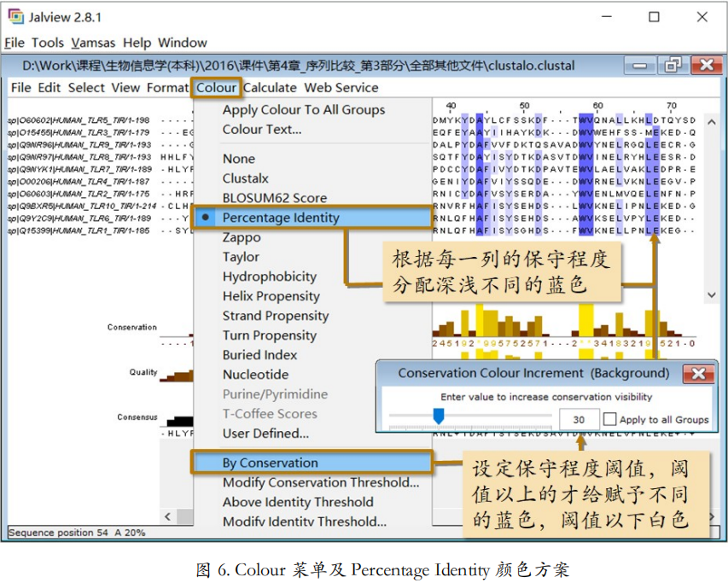The width and height of the screenshot is (728, 583).
Task: Select sequence sp|Q9NR97|HUMAN_TLR8_TIR/1-193
Action: point(79,157)
